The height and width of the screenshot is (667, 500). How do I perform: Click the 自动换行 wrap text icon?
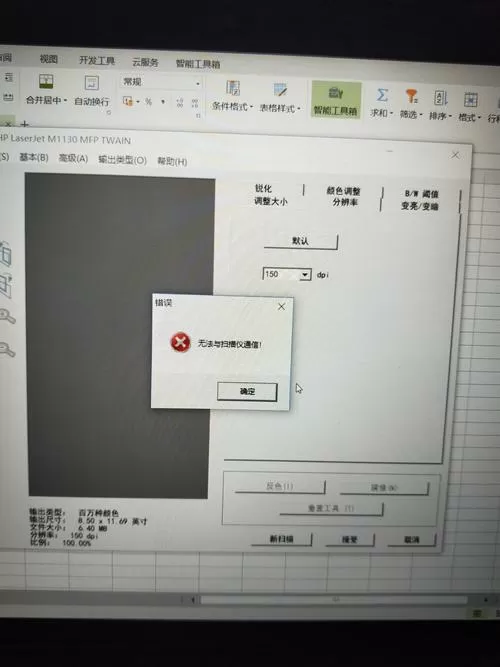point(91,83)
